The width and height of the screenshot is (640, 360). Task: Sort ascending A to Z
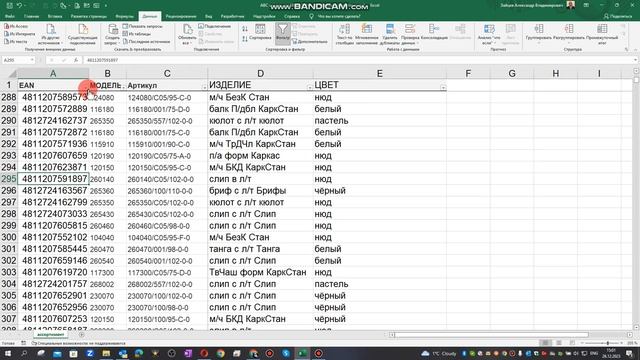245,29
